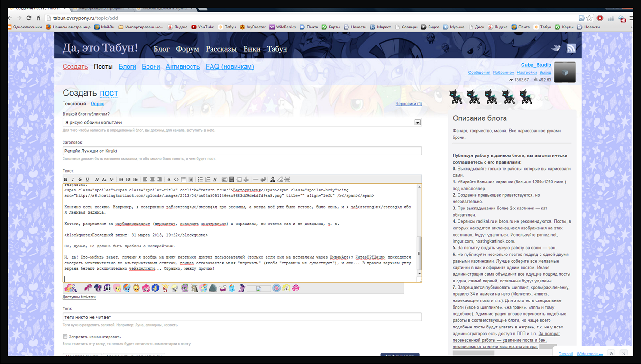Image resolution: width=641 pixels, height=364 pixels.
Task: Insert Spike emoticon
Action: click(x=184, y=288)
